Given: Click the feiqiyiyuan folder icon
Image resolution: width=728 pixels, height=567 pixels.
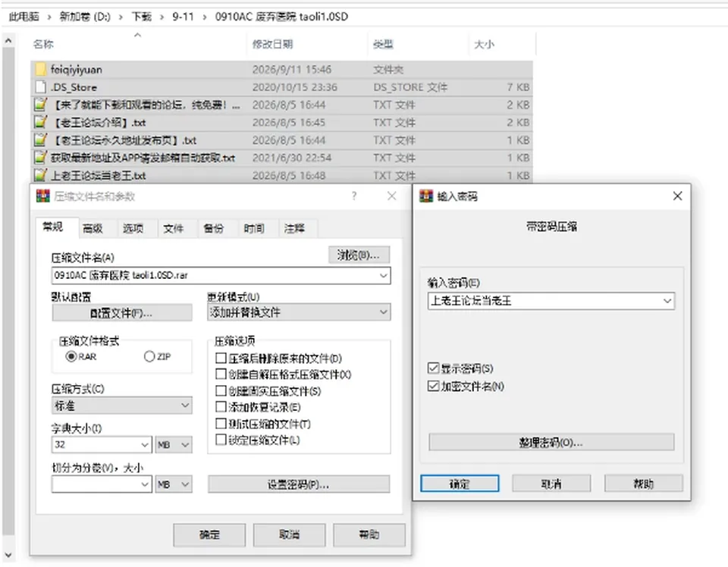Looking at the screenshot, I should 41,69.
